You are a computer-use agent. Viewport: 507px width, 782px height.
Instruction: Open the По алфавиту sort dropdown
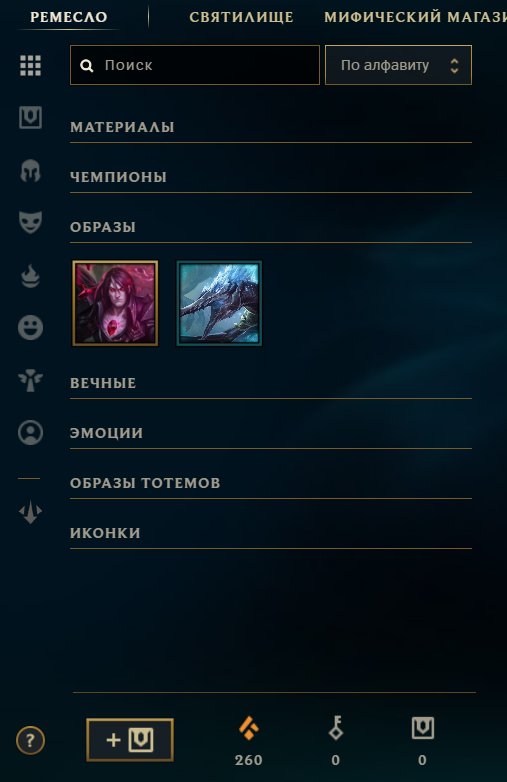[x=398, y=65]
